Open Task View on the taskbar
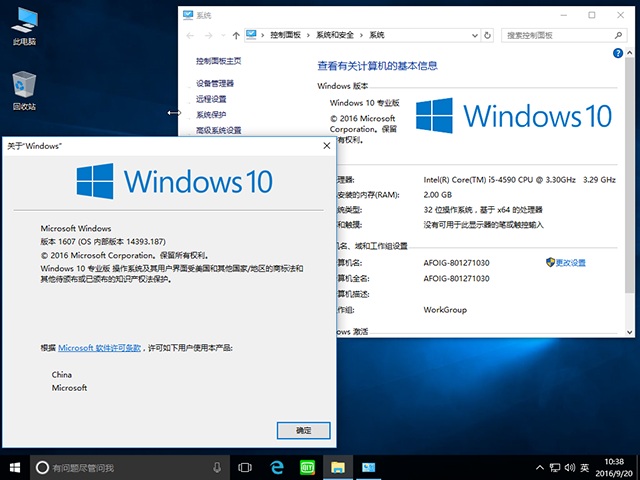640x480 pixels. click(x=245, y=467)
